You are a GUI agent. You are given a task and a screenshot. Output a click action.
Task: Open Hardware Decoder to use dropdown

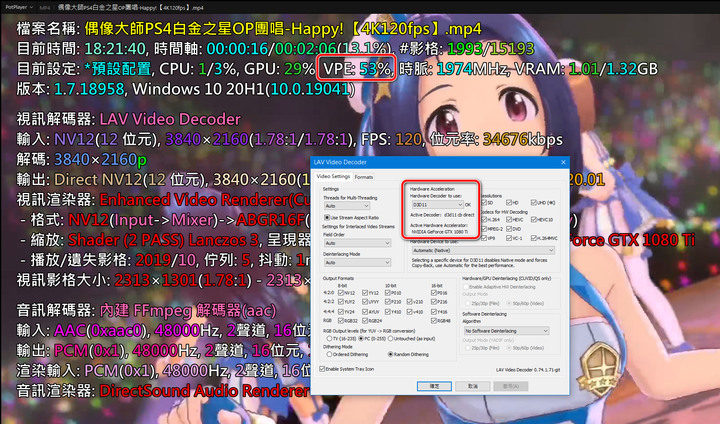click(x=437, y=204)
